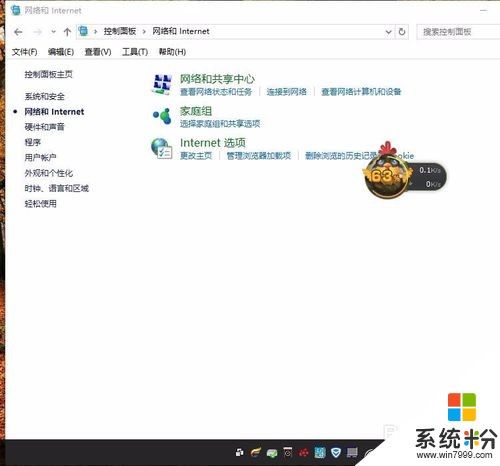Expand the 控制面板 breadcrumb chevron
Viewport: 500px width, 466px height.
(144, 32)
